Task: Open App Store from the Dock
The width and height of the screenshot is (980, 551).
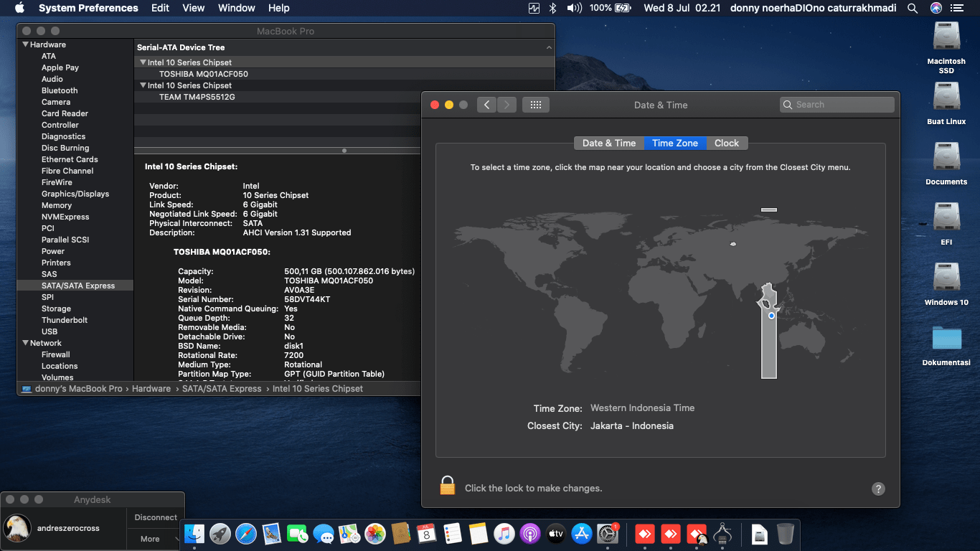Action: pos(582,534)
